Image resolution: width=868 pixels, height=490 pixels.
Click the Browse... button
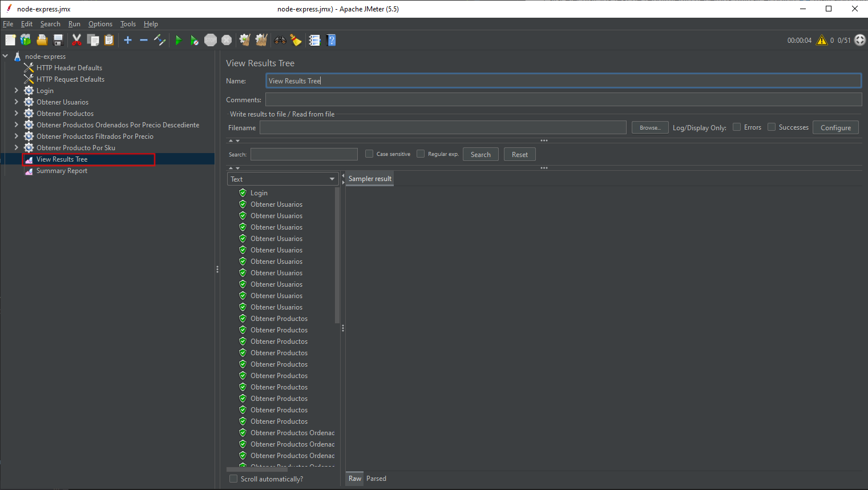650,127
